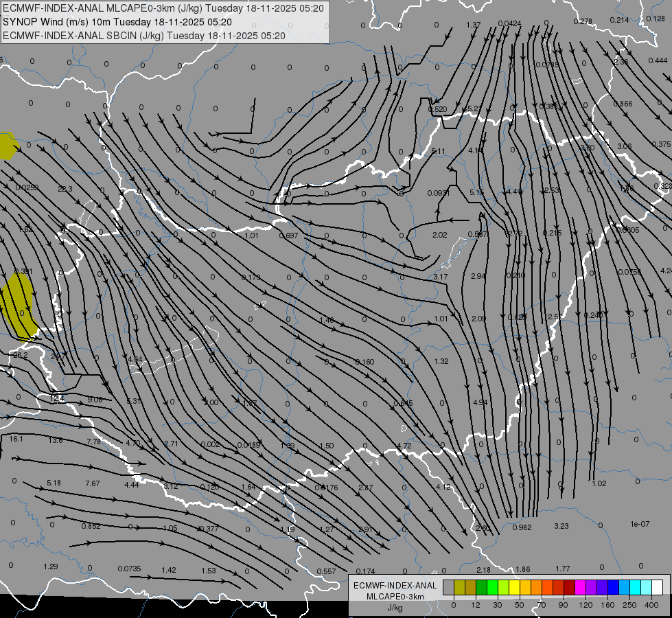Image resolution: width=672 pixels, height=618 pixels.
Task: Click the legend tick label '70'
Action: 542,605
